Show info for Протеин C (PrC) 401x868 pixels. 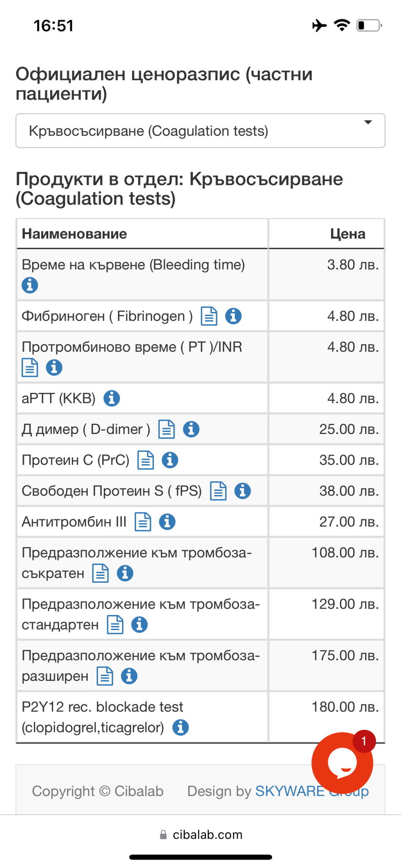tap(170, 460)
